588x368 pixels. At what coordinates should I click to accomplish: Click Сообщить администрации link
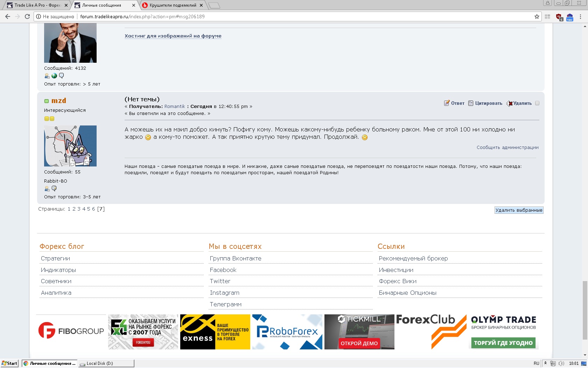[x=507, y=147]
